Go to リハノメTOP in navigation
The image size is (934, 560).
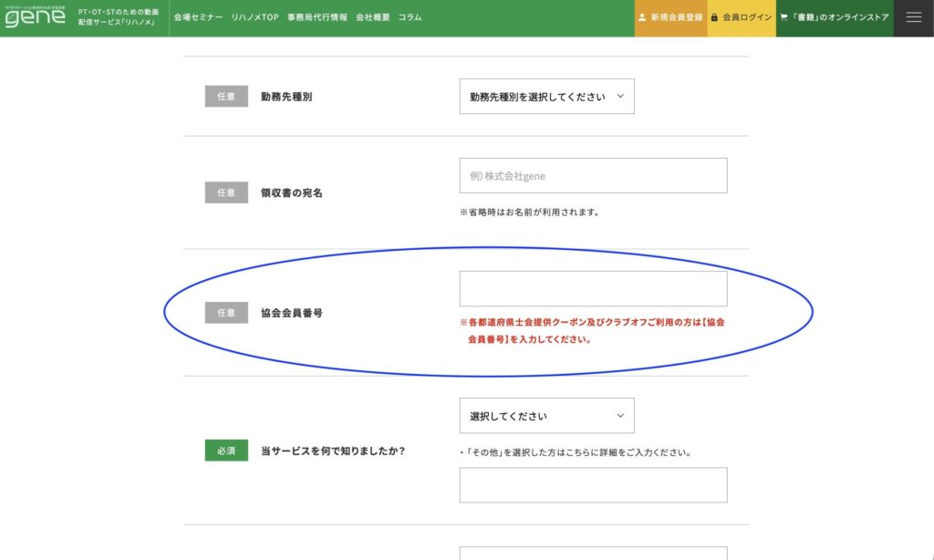click(x=254, y=17)
